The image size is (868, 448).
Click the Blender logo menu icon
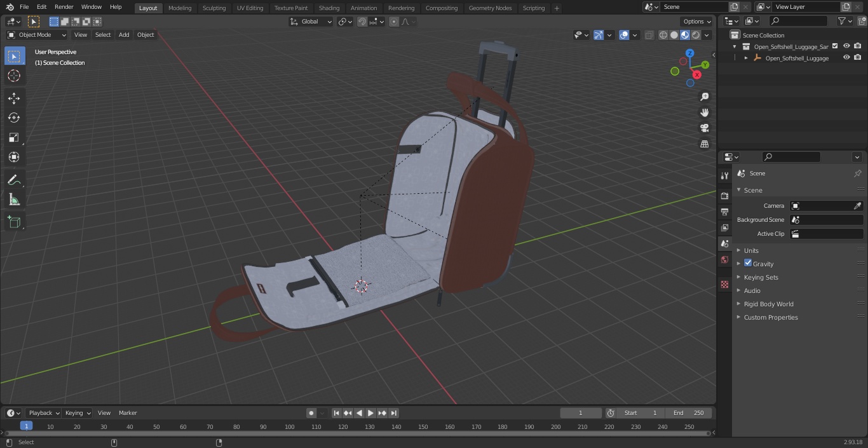click(x=10, y=7)
